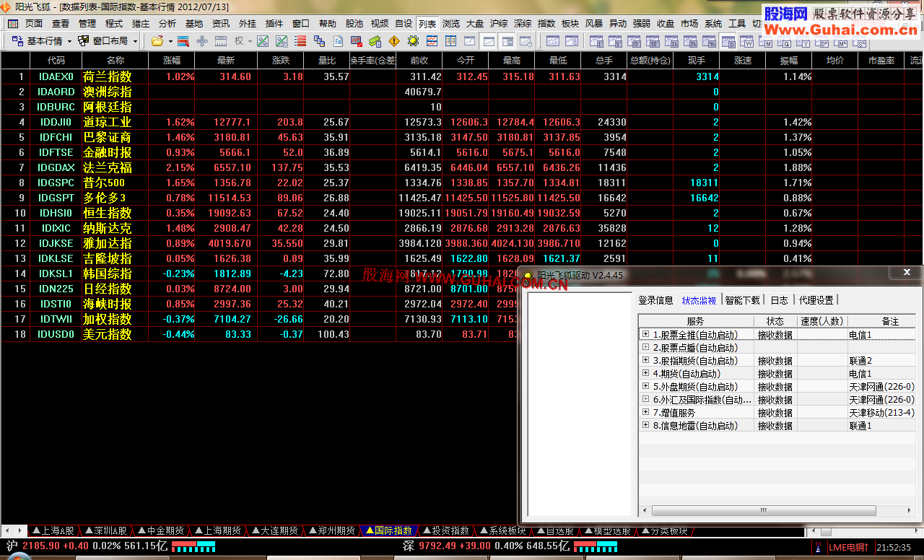This screenshot has height=560, width=924.
Task: Click the gray four-way move arrows icon
Action: coord(202,41)
